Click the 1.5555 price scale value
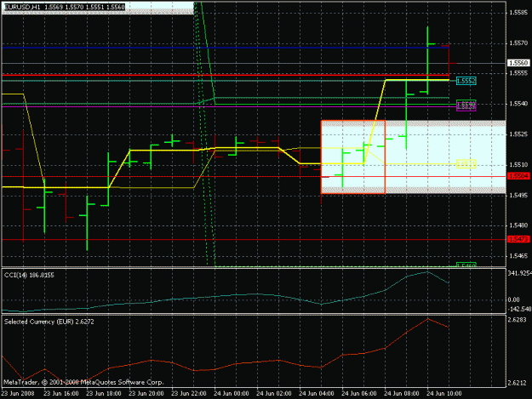Image resolution: width=532 pixels, height=399 pixels. click(x=518, y=73)
